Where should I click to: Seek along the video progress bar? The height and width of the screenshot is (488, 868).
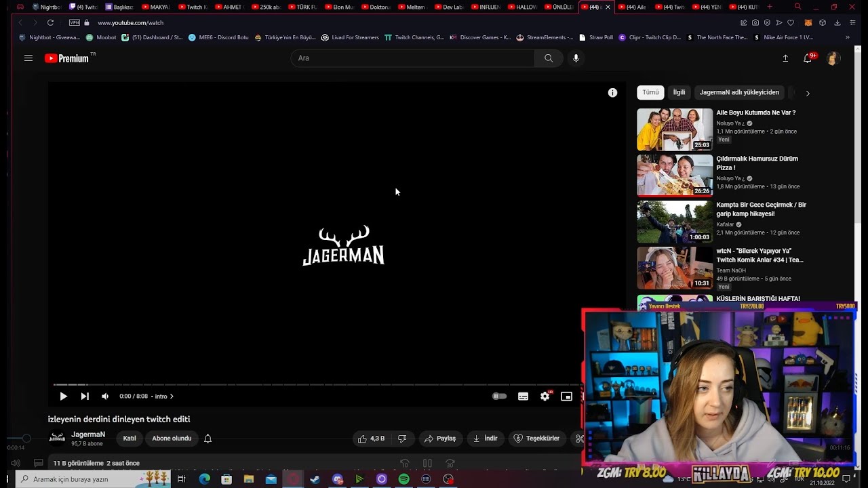(x=317, y=385)
